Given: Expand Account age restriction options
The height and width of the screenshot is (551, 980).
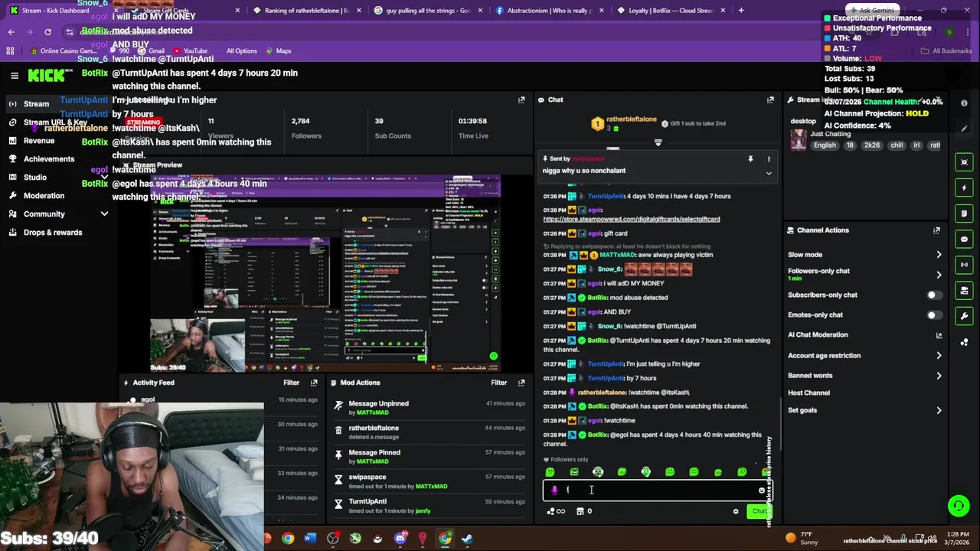Looking at the screenshot, I should tap(939, 356).
